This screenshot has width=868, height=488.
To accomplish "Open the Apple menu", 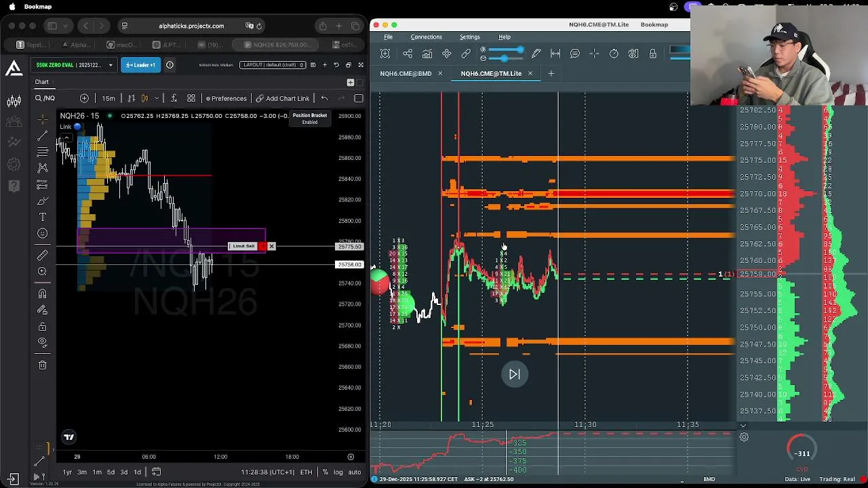I will coord(12,6).
